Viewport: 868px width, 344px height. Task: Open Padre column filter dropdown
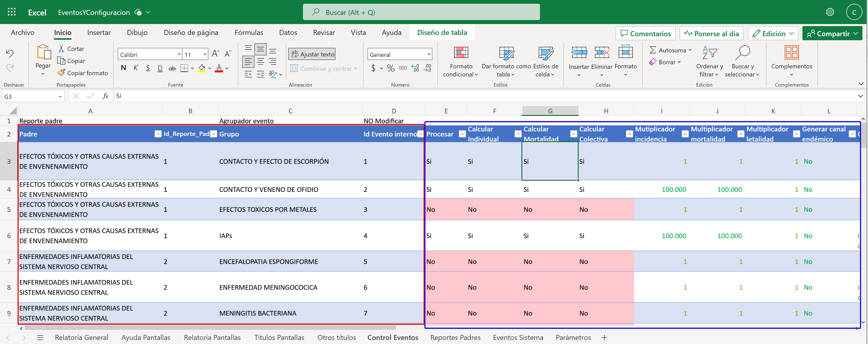tap(158, 134)
